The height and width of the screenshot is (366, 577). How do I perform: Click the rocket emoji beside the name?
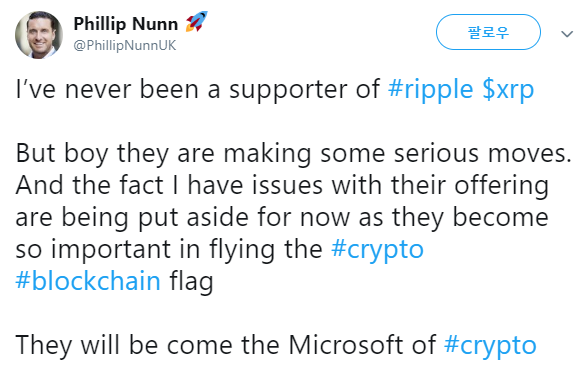click(x=197, y=22)
